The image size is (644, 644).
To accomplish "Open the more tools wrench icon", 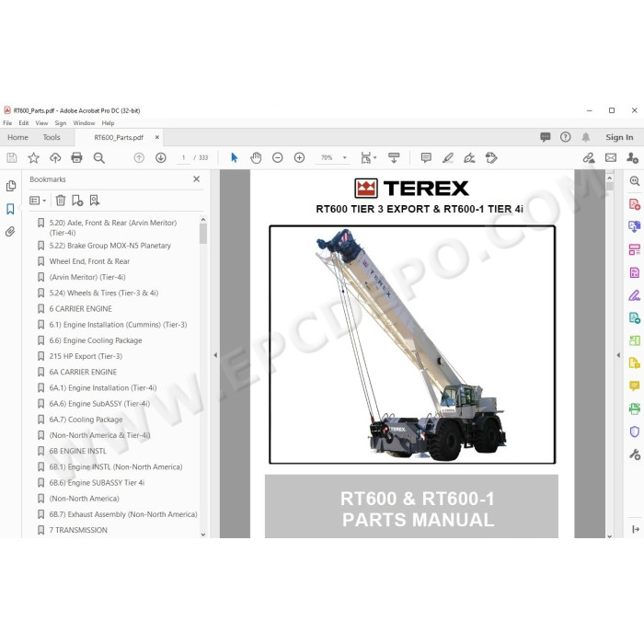I will click(x=635, y=454).
